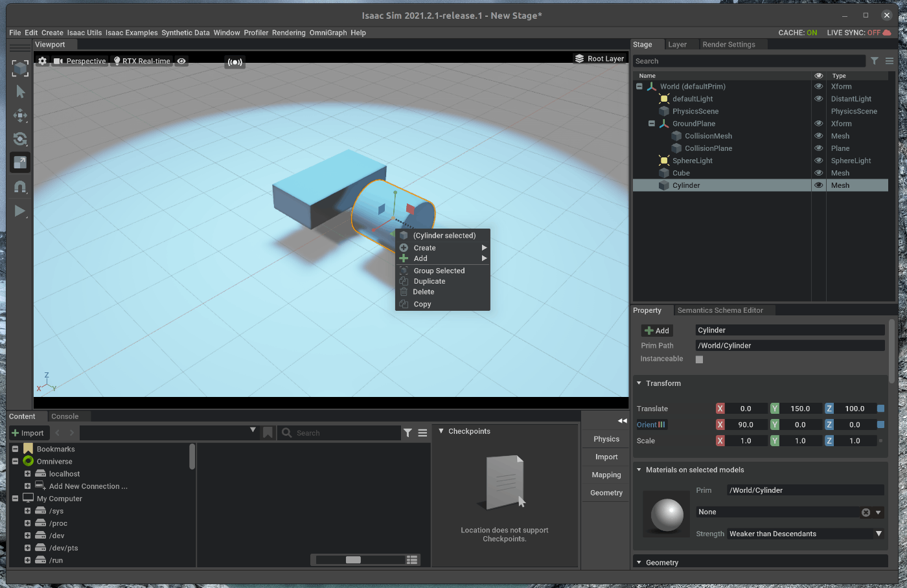Click the Add button in Property panel
The height and width of the screenshot is (588, 907).
click(657, 330)
